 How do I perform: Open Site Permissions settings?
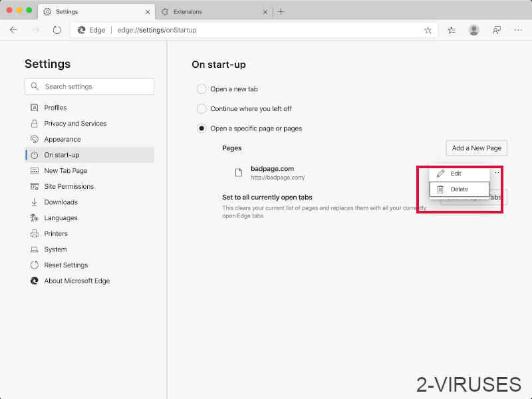click(89, 186)
